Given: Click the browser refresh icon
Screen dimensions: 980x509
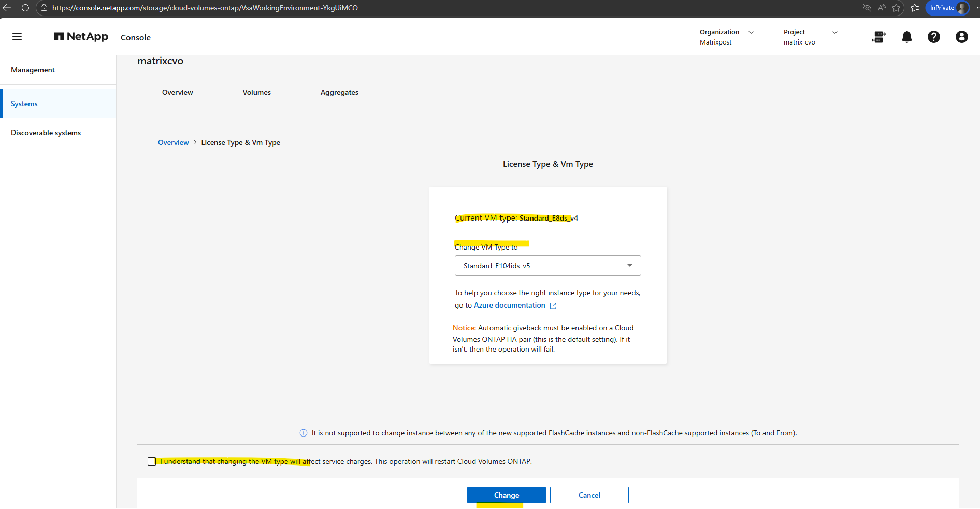Looking at the screenshot, I should 25,8.
